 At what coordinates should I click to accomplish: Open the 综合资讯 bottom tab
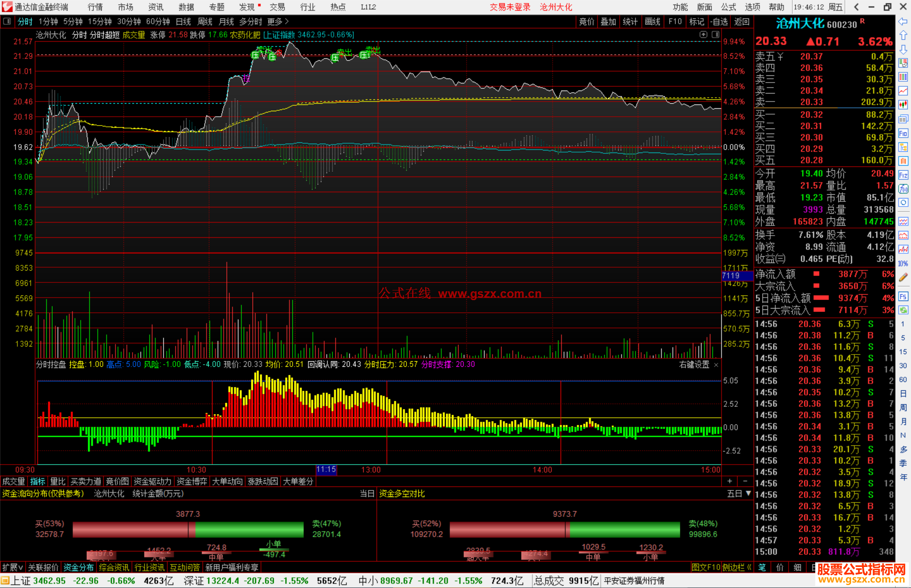[114, 567]
